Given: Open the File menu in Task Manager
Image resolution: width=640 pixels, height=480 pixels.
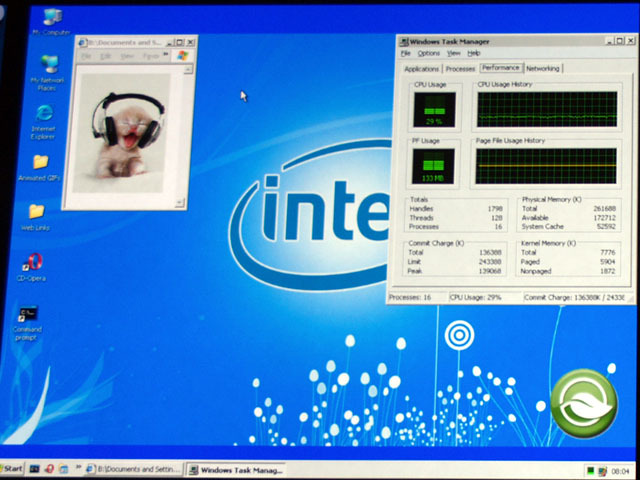Looking at the screenshot, I should click(405, 53).
